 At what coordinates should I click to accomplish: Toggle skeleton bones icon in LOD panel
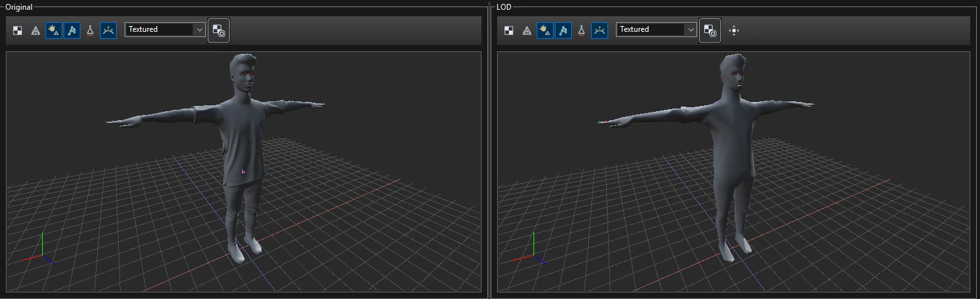tap(563, 31)
